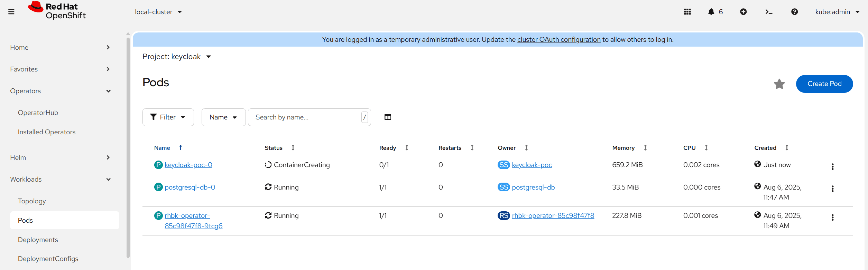
Task: Open the help question mark menu
Action: [x=795, y=12]
